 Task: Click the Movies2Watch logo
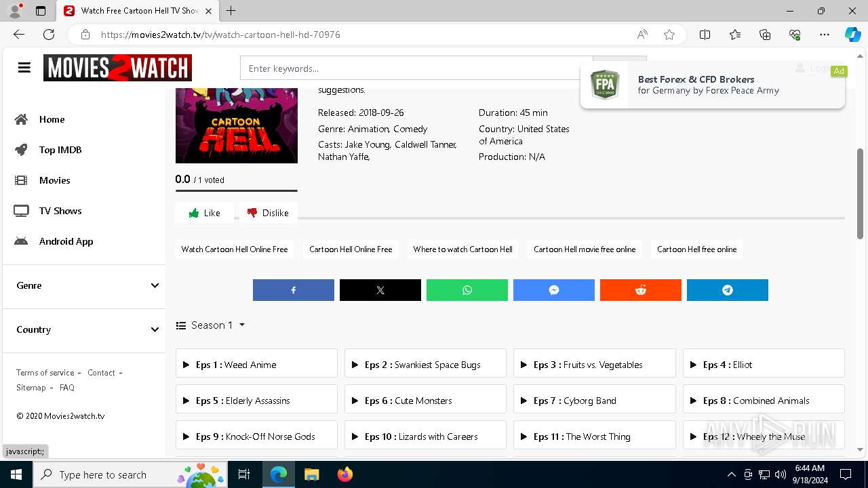(117, 68)
